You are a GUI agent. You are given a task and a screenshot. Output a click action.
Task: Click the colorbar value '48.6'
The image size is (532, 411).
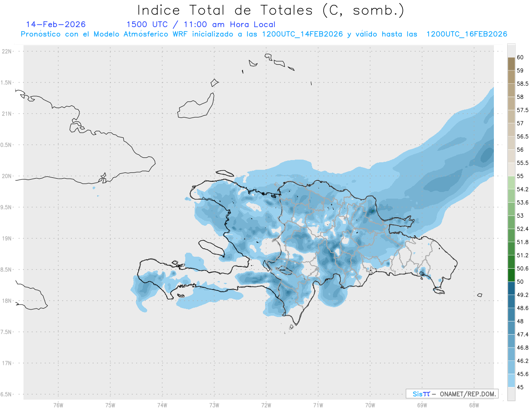pos(523,308)
